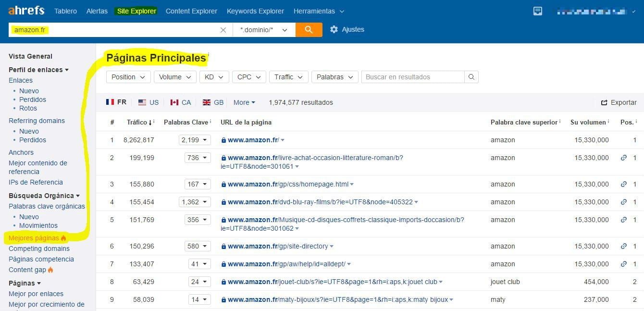644x311 pixels.
Task: Go to Site Explorer tab
Action: [x=136, y=11]
